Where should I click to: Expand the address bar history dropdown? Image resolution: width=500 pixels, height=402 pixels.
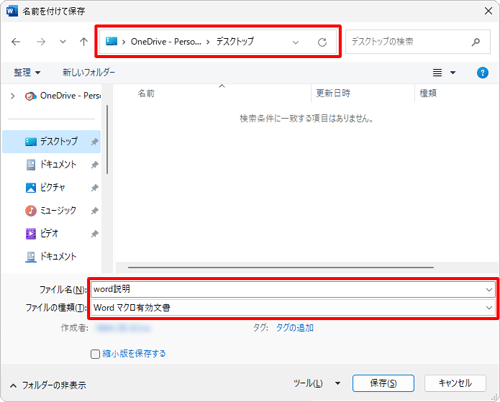(x=295, y=42)
